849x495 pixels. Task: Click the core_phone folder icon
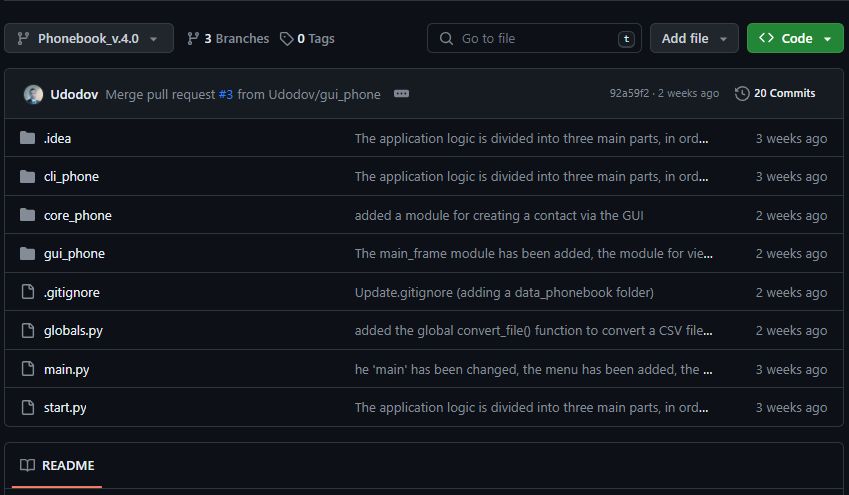click(x=28, y=215)
